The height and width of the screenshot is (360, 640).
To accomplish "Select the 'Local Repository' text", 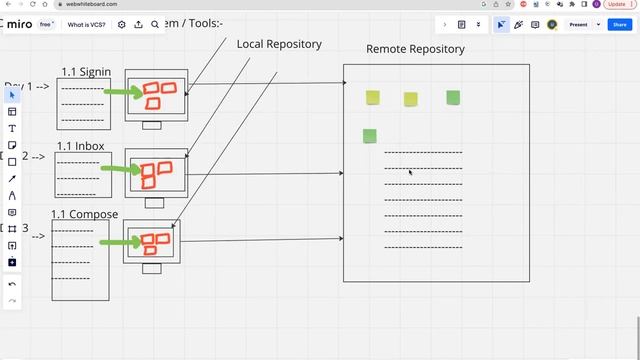I will click(279, 44).
